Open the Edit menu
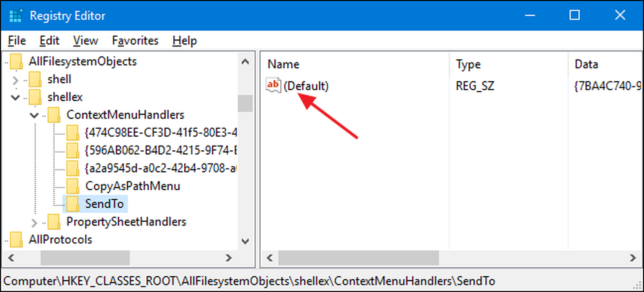This screenshot has width=644, height=292. coord(50,41)
